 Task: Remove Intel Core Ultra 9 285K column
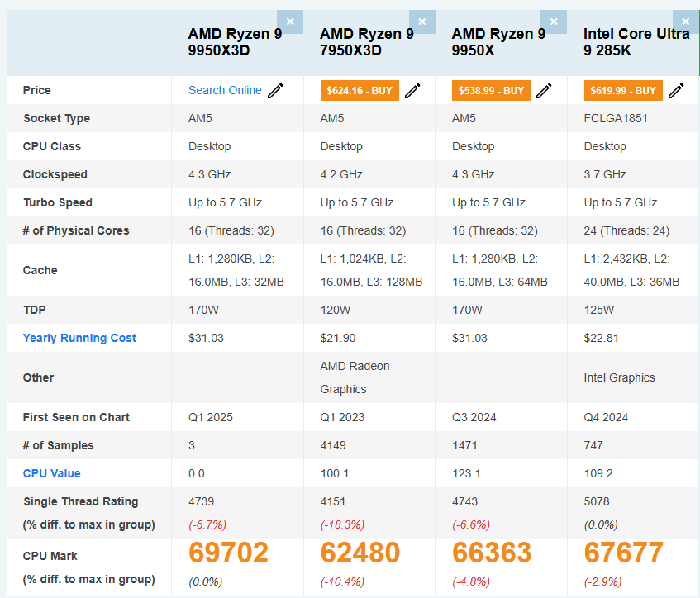click(686, 21)
